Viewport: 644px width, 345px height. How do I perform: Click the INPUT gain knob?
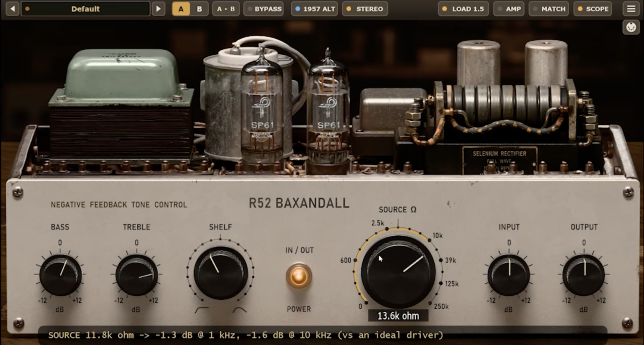click(509, 275)
